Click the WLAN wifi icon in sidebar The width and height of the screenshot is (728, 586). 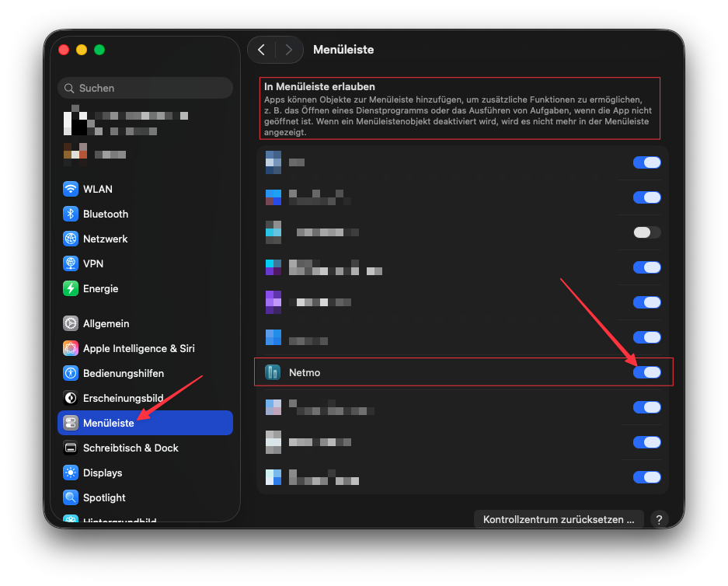71,189
